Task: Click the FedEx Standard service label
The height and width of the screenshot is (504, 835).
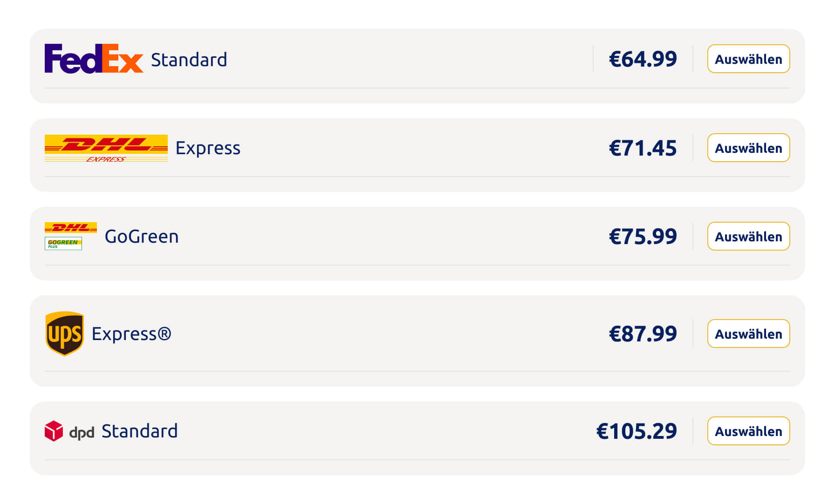Action: coord(189,60)
